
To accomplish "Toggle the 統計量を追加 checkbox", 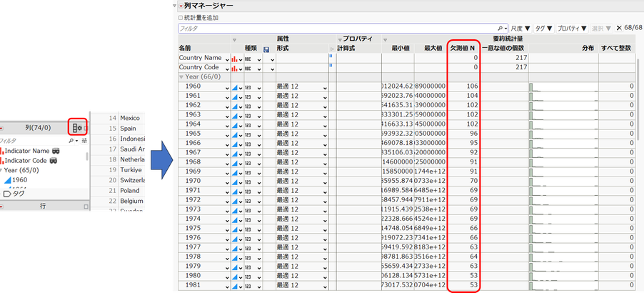I will 180,18.
